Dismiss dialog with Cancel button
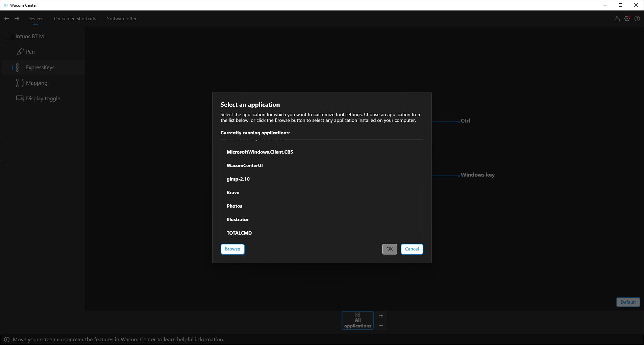Screen dimensions: 644x345 click(x=412, y=249)
